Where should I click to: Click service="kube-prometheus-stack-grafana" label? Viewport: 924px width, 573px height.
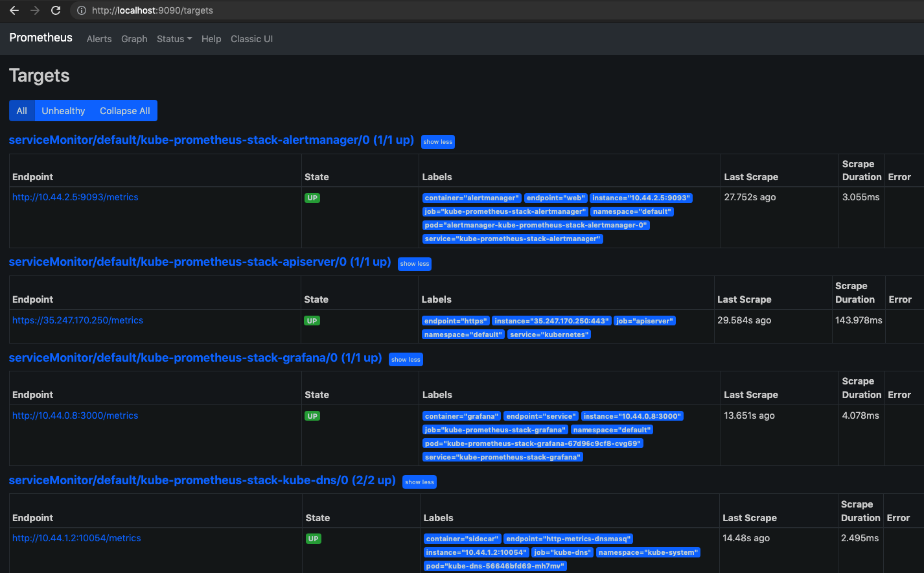(503, 457)
